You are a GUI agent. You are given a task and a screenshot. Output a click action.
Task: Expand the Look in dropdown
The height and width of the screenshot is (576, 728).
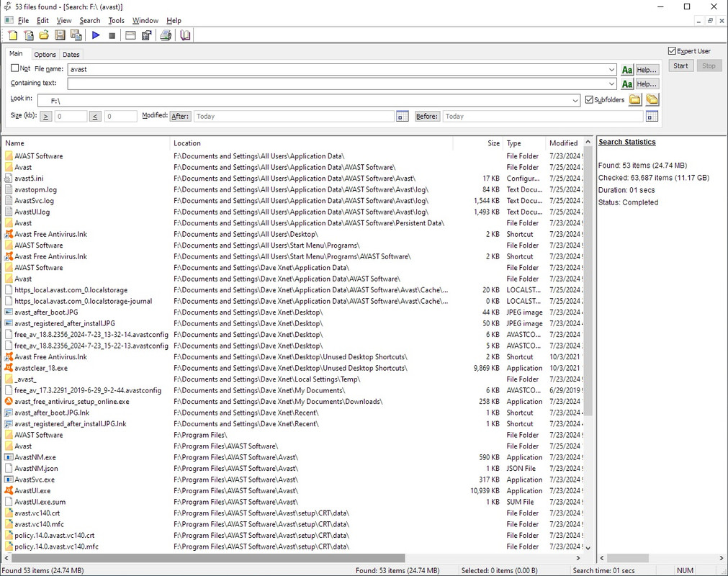575,101
